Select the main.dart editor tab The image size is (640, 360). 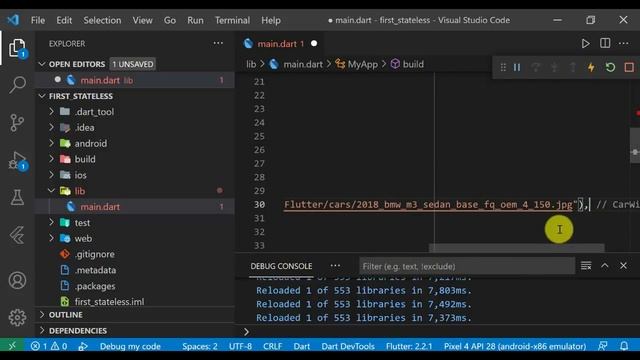coord(280,44)
